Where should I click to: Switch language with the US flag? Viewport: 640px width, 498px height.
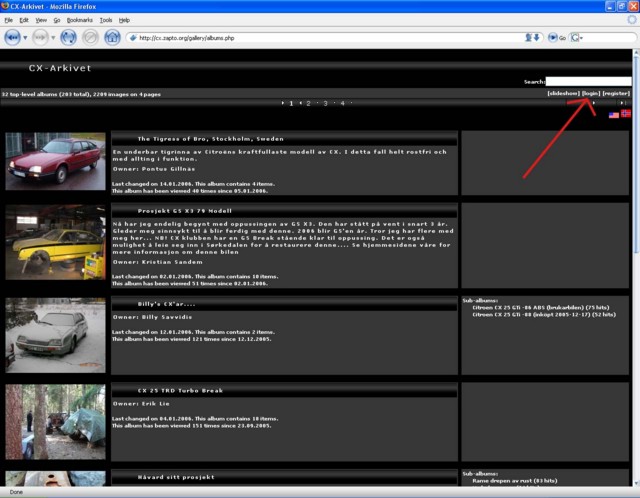tap(613, 115)
